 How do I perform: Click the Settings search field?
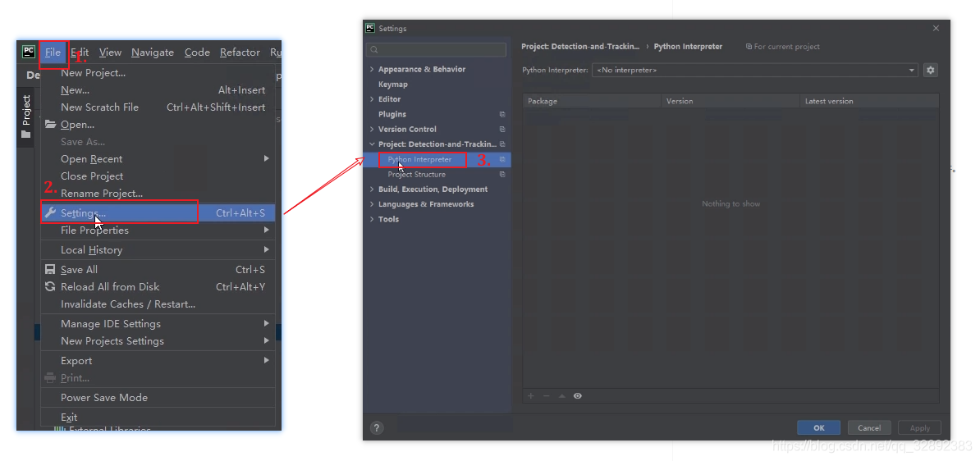[x=437, y=50]
